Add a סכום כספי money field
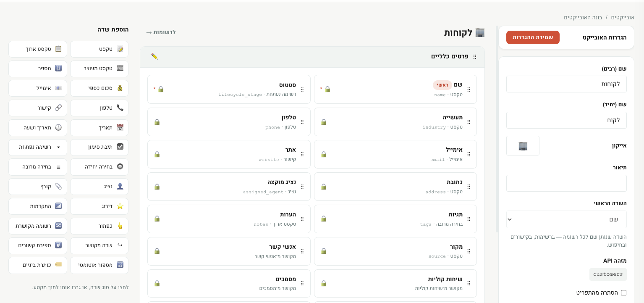 coord(99,88)
